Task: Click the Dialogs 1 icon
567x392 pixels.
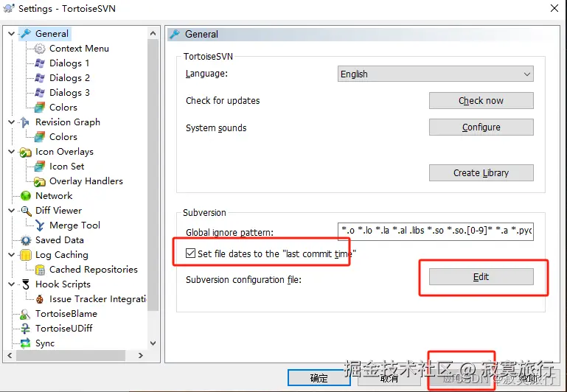Action: pos(40,63)
